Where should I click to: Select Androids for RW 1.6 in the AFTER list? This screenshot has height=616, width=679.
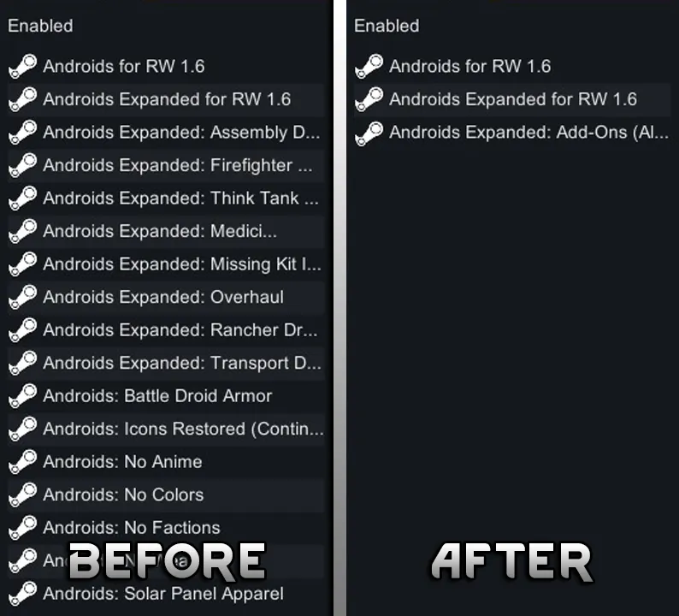469,67
